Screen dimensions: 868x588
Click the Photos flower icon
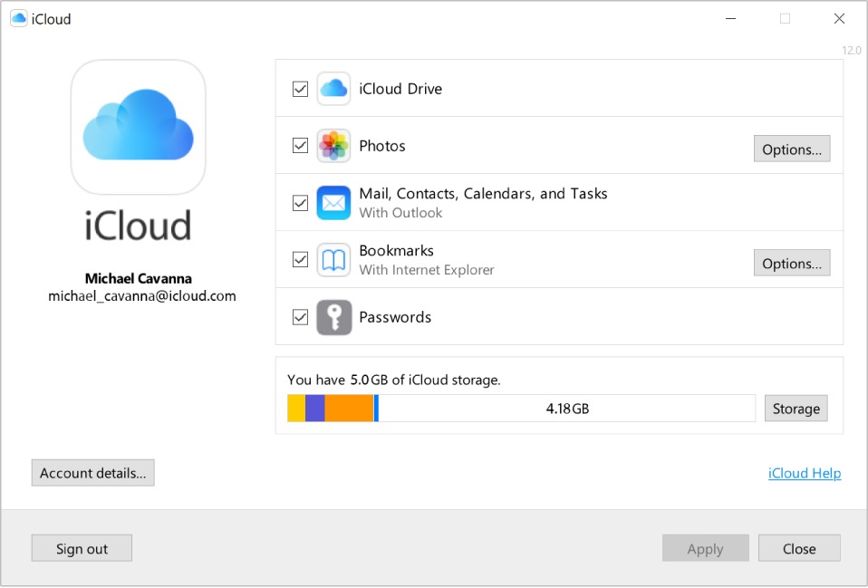pyautogui.click(x=333, y=146)
